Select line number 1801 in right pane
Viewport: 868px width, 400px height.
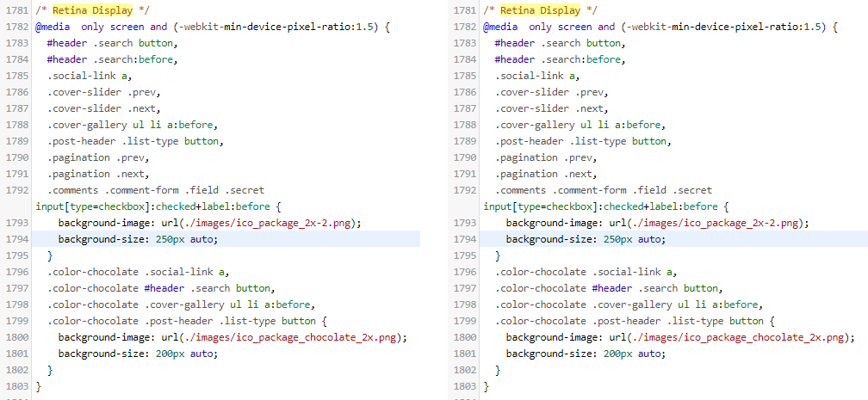(464, 354)
